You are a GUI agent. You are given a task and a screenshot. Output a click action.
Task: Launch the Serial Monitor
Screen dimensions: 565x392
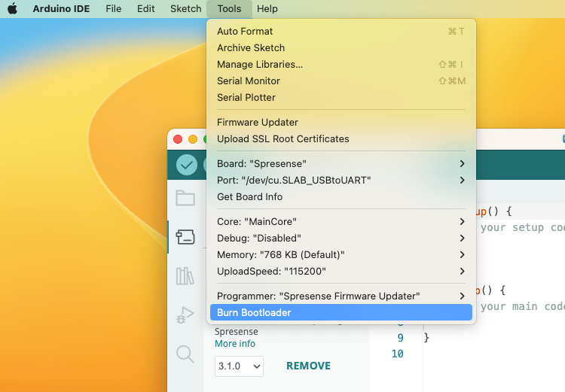pos(341,81)
